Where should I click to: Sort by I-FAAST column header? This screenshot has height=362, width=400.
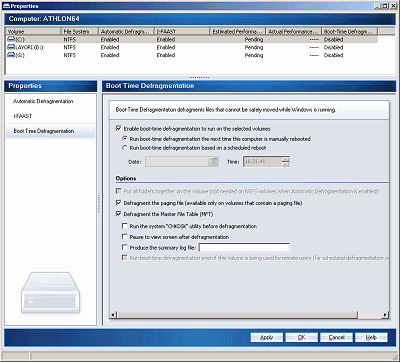183,31
